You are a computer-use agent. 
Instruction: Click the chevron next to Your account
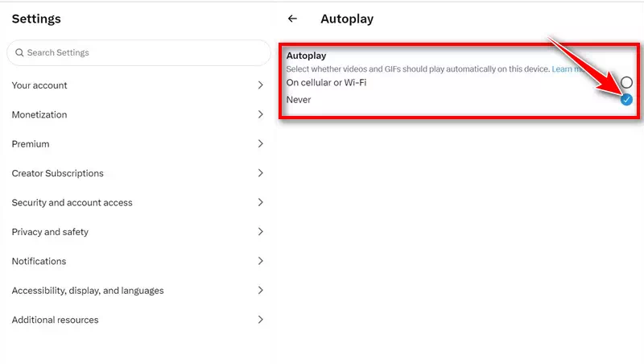pos(260,85)
